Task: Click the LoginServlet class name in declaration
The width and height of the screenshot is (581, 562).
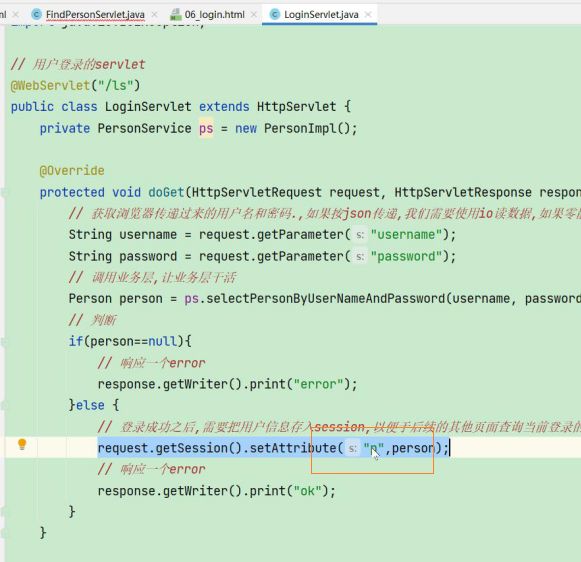Action: tap(148, 107)
